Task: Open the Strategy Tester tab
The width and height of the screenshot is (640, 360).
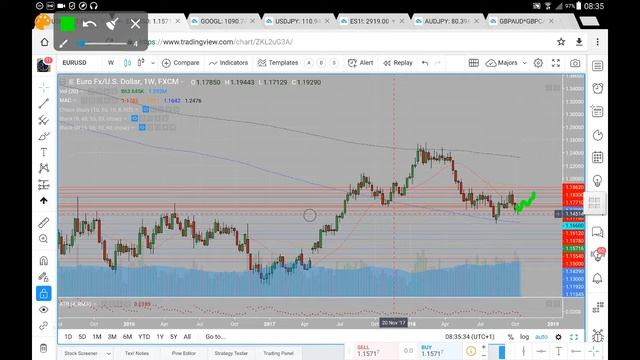Action: (x=231, y=353)
